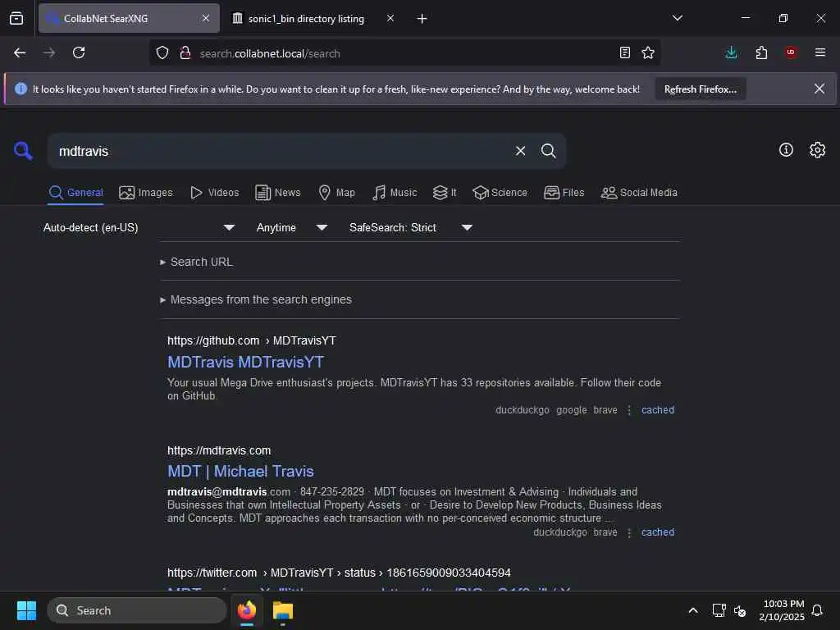Click the network status tray icon

point(719,610)
